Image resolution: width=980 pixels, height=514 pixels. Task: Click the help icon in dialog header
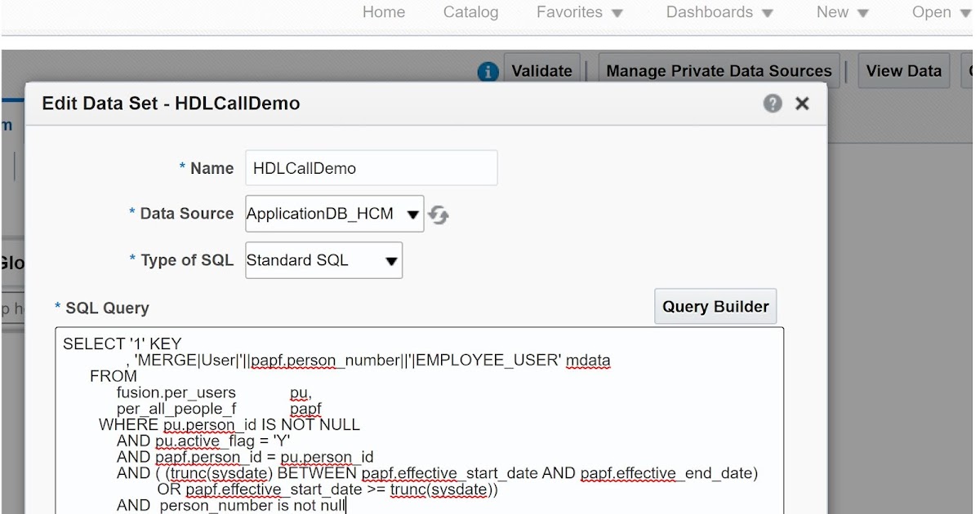(x=772, y=104)
